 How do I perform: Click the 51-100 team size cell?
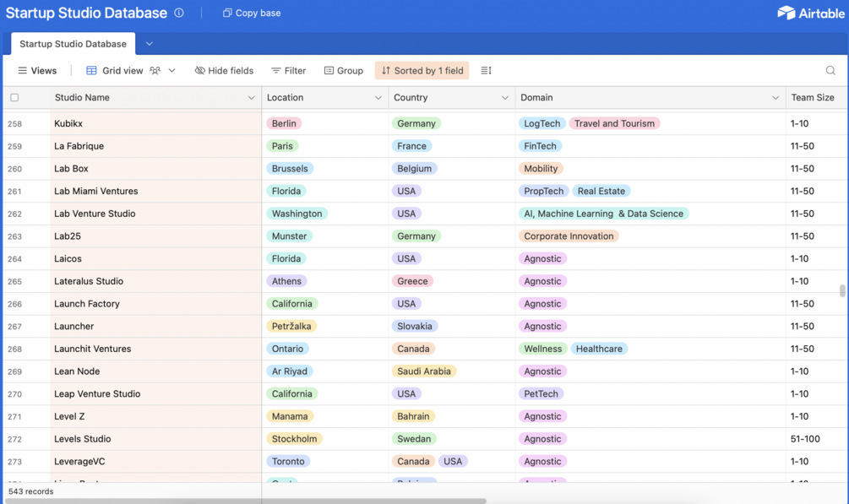(x=817, y=439)
